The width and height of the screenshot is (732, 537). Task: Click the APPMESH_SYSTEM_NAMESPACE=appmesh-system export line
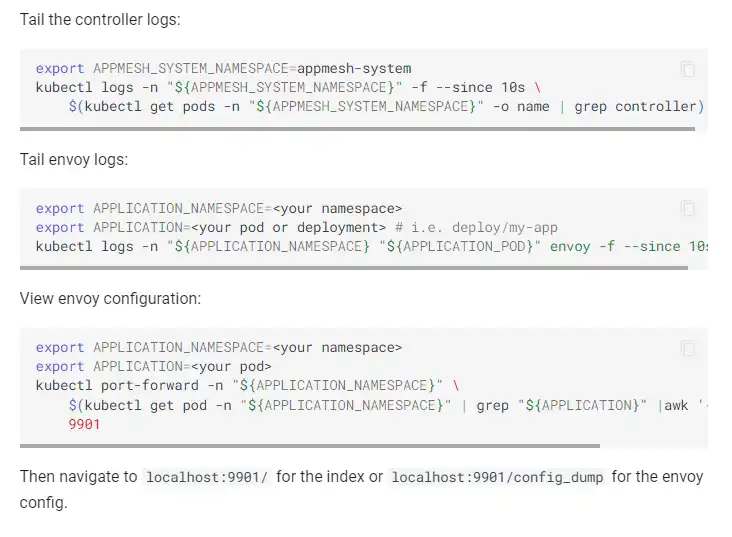[223, 68]
